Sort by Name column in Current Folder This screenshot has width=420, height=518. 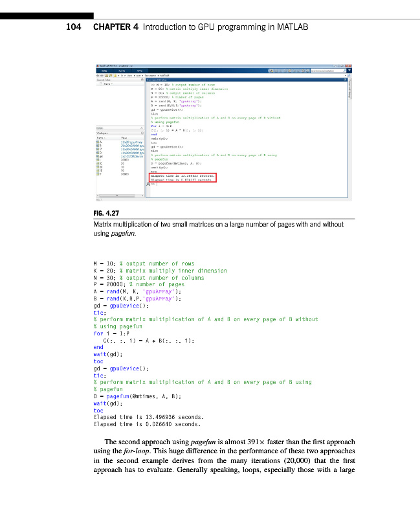109,84
